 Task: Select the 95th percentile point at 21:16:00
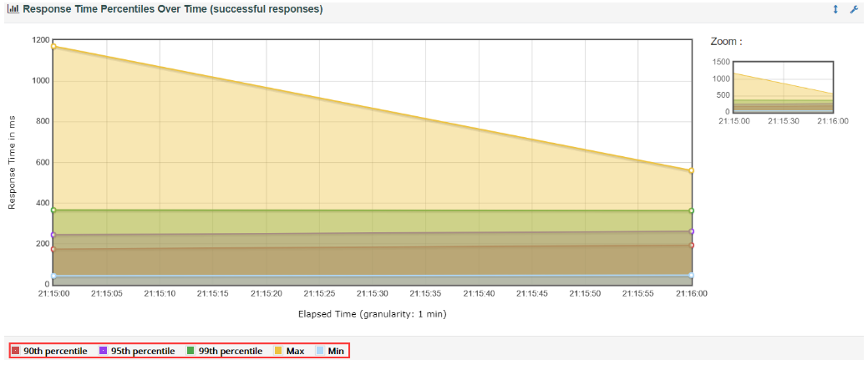click(x=692, y=231)
